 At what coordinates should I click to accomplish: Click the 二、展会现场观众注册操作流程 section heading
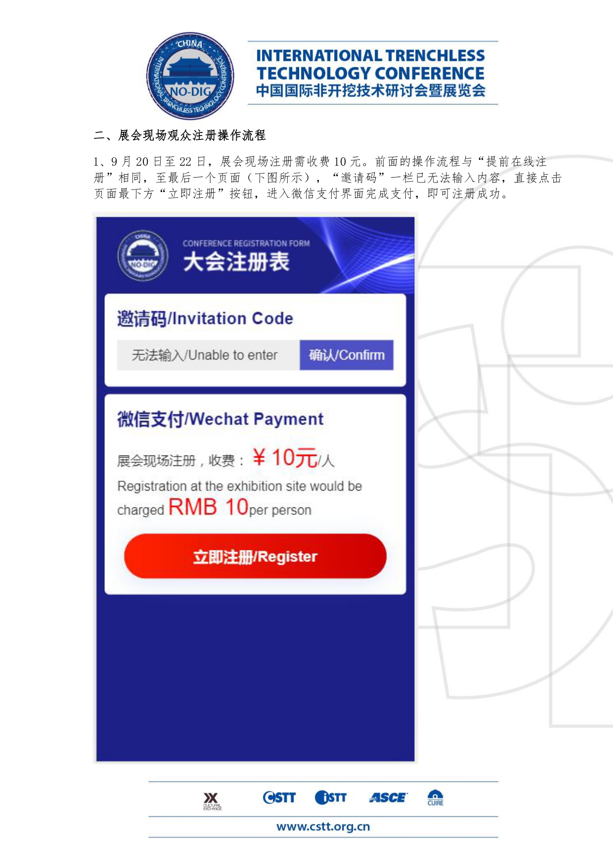[180, 135]
